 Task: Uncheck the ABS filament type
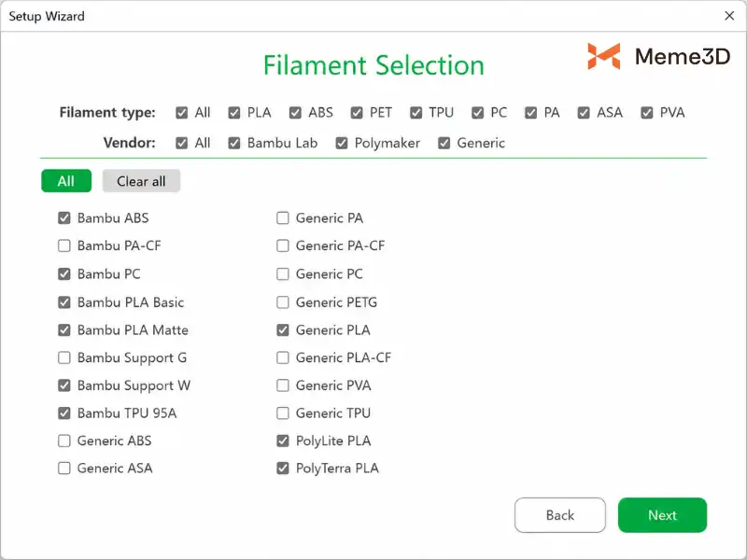295,112
